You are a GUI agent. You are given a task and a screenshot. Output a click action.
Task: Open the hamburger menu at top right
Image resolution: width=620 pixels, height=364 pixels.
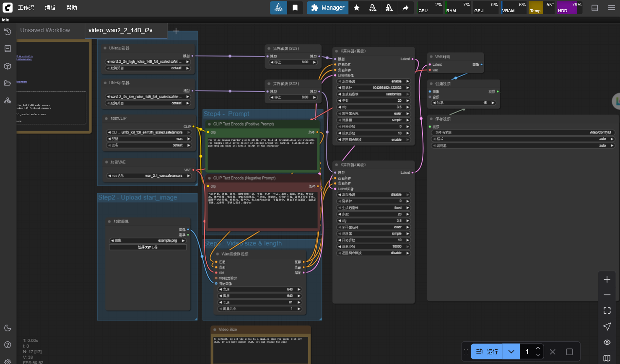[612, 8]
